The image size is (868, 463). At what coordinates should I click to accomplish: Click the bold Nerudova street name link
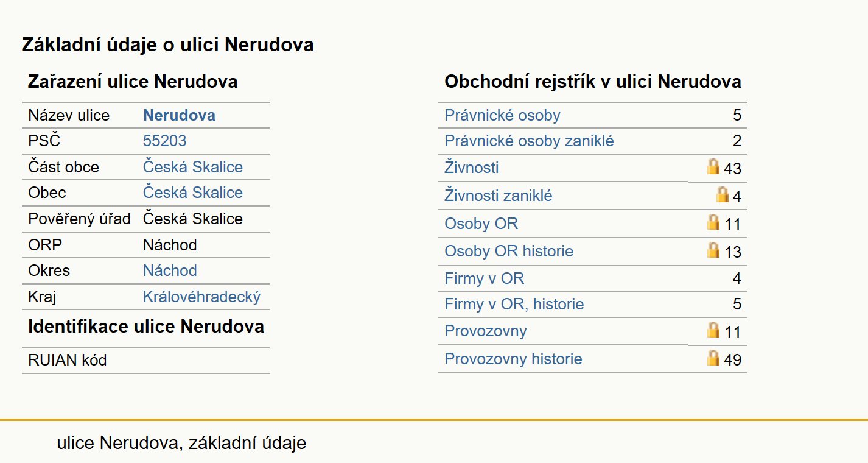coord(179,115)
